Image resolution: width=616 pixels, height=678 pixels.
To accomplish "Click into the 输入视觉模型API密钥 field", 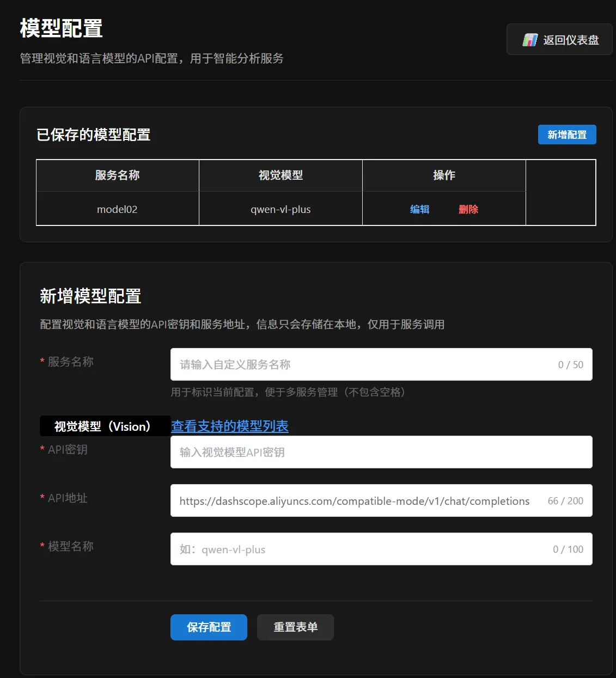I will pyautogui.click(x=381, y=452).
